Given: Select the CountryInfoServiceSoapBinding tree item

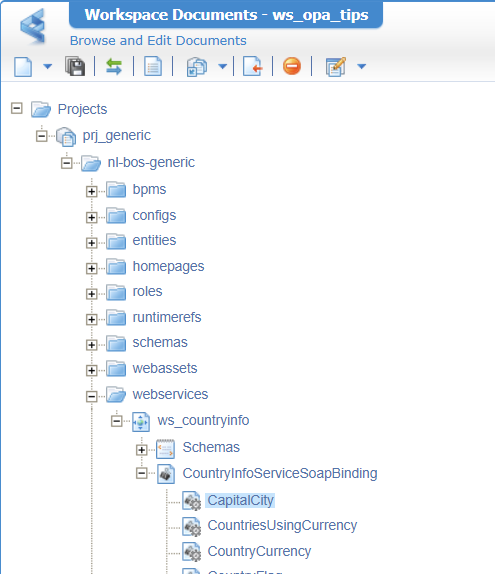Looking at the screenshot, I should pos(280,473).
